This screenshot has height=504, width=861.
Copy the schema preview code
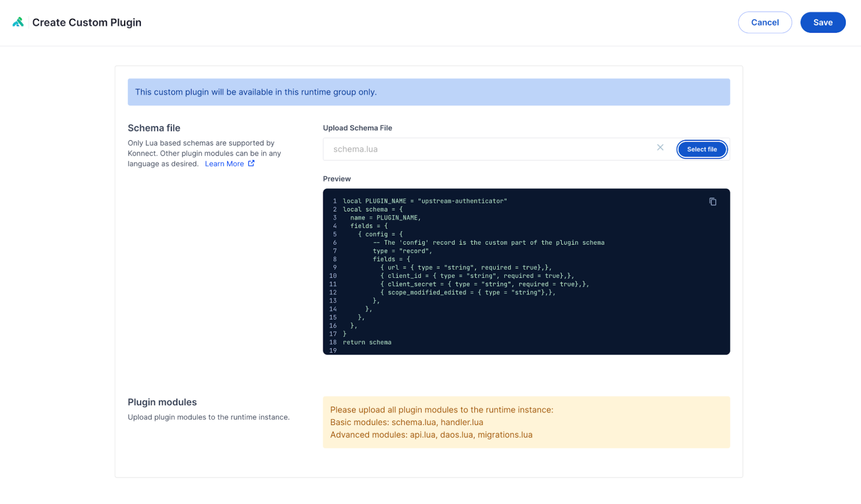pos(713,202)
